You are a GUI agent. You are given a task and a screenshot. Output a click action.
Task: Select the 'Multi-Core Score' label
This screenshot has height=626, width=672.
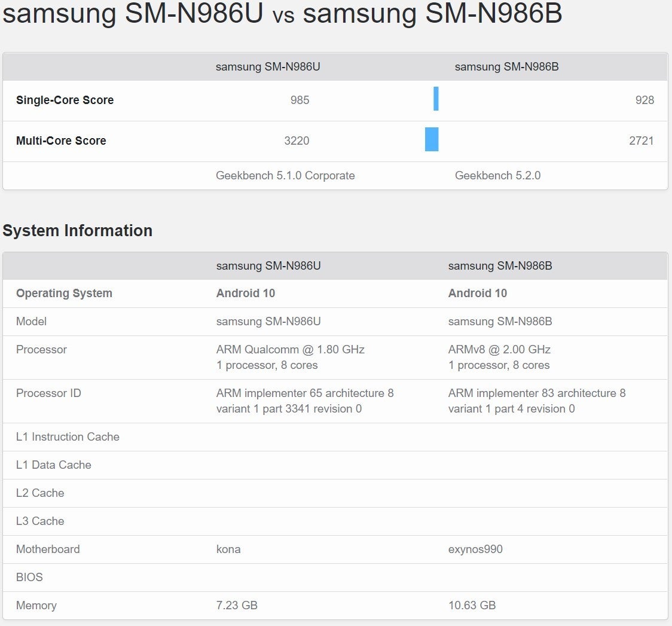61,141
